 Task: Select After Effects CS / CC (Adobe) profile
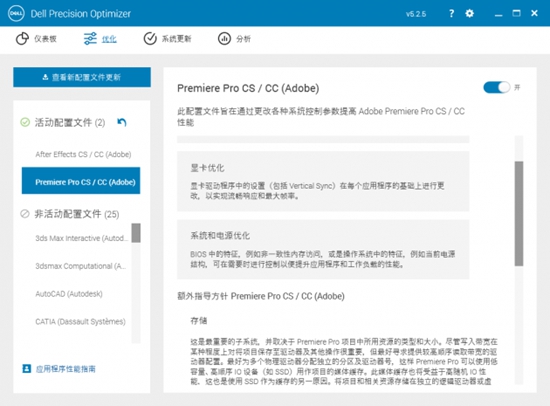(x=83, y=154)
